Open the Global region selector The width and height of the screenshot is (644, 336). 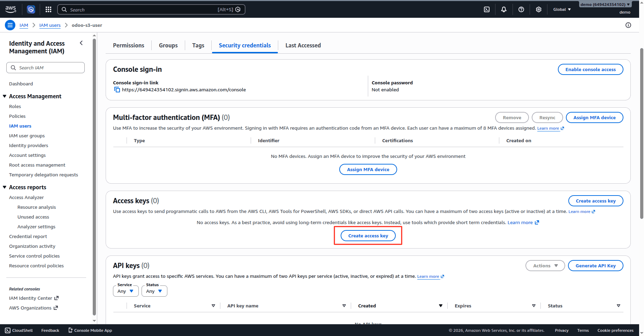pyautogui.click(x=562, y=9)
